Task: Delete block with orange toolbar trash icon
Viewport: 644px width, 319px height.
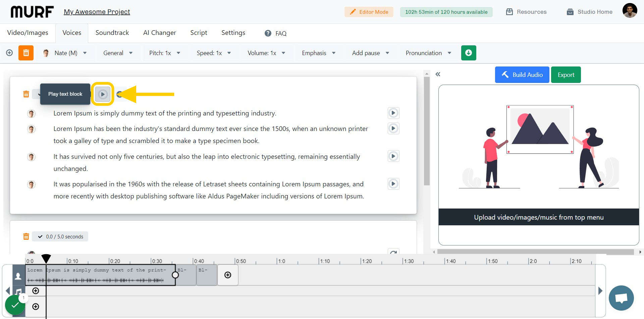Action: 26,53
